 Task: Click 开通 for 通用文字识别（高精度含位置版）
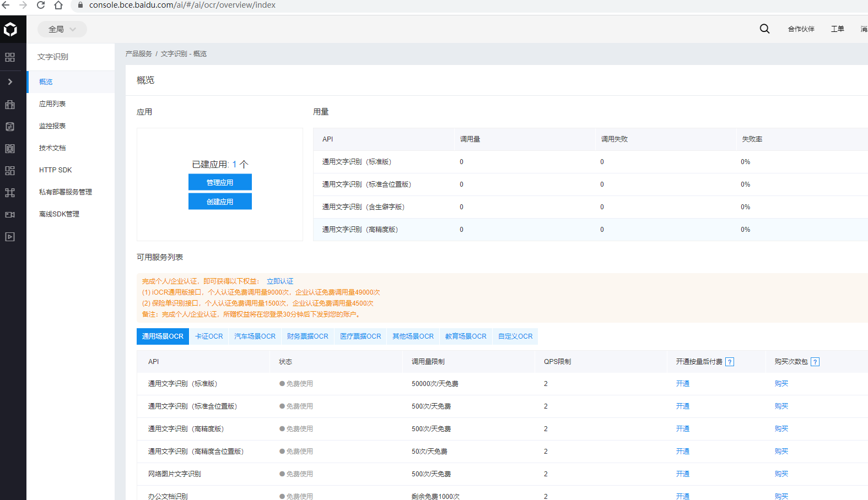pyautogui.click(x=683, y=452)
